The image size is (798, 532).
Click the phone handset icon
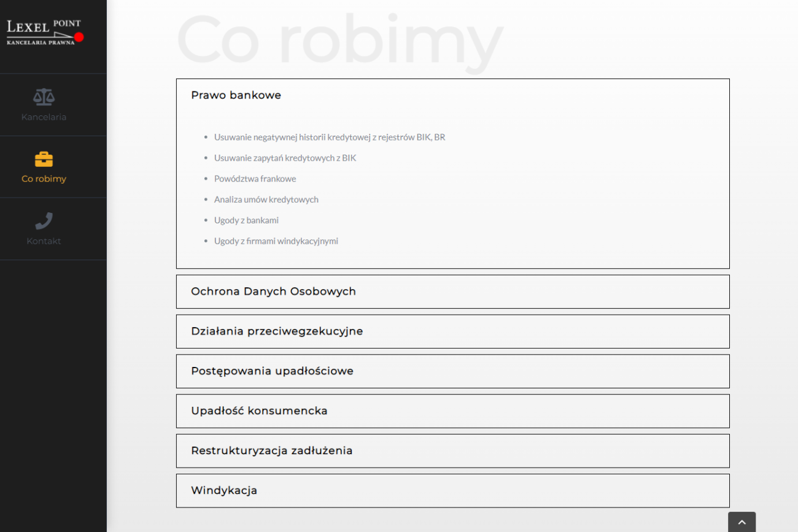44,221
